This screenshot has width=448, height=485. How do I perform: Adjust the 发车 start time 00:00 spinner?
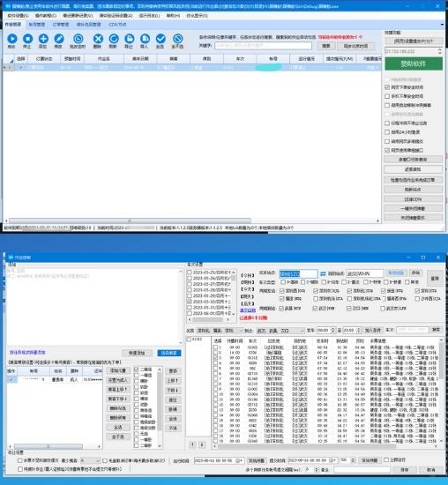click(x=332, y=331)
